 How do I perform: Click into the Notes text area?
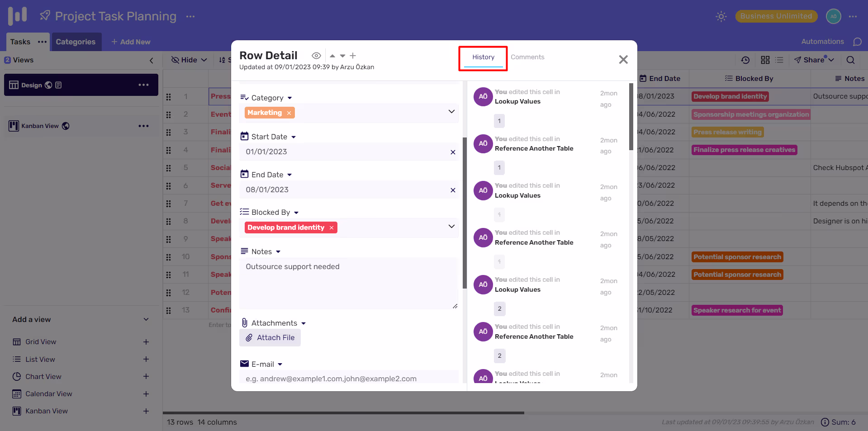349,284
